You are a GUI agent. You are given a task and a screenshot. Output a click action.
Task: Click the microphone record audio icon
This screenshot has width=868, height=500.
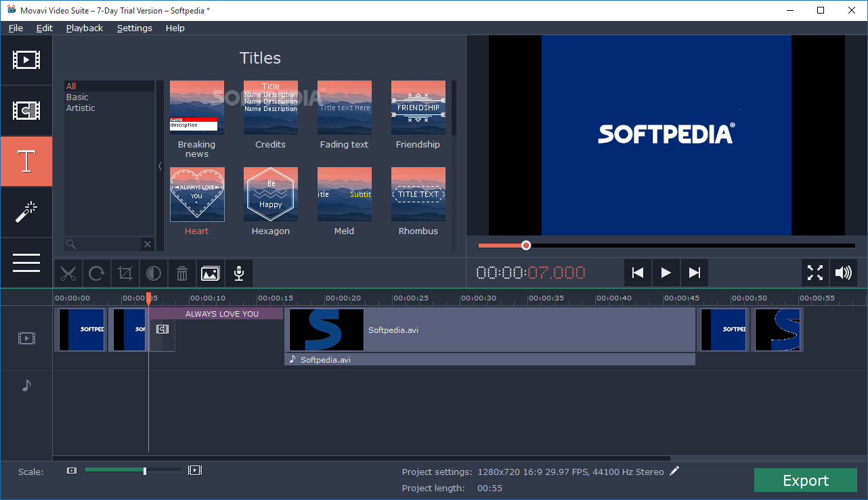(x=238, y=273)
